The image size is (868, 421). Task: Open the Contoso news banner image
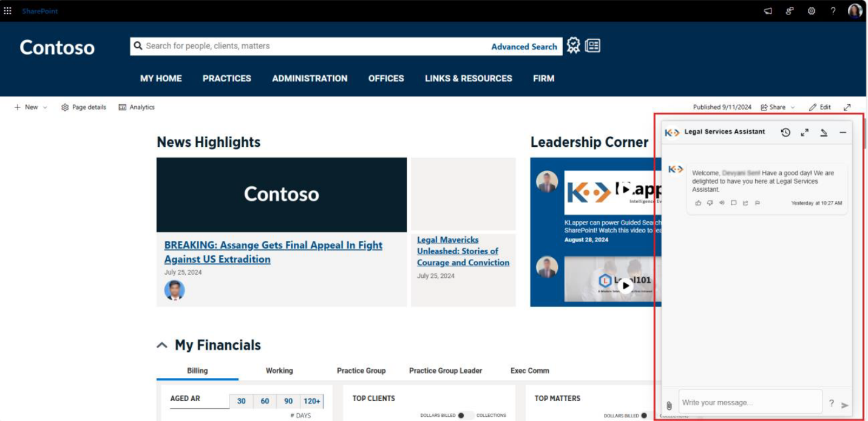tap(282, 195)
